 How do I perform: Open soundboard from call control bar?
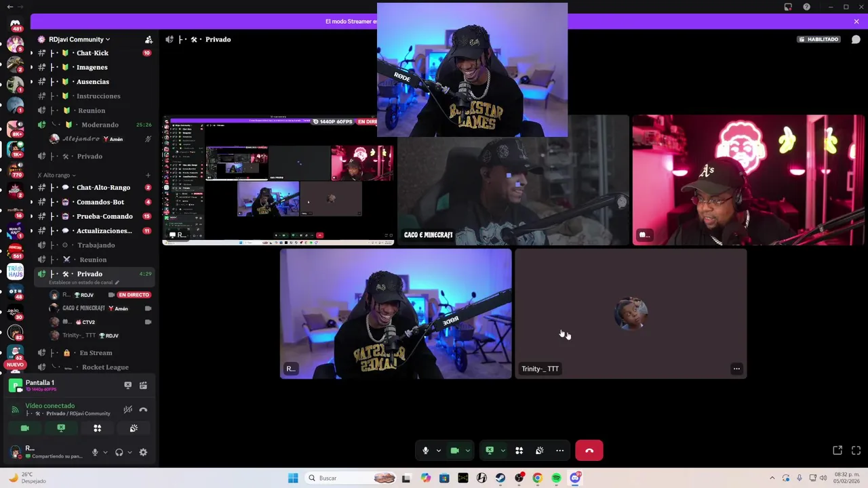pos(539,451)
